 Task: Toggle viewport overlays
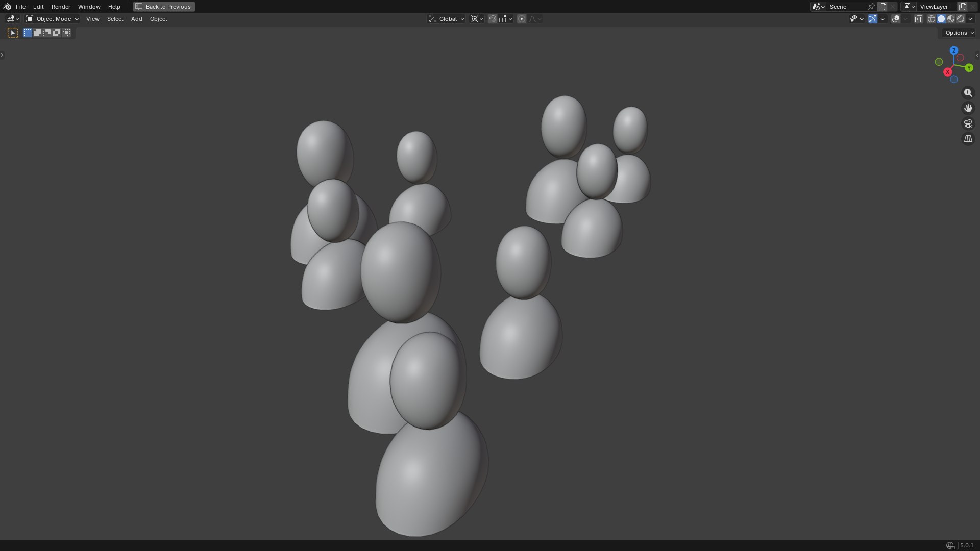click(896, 19)
